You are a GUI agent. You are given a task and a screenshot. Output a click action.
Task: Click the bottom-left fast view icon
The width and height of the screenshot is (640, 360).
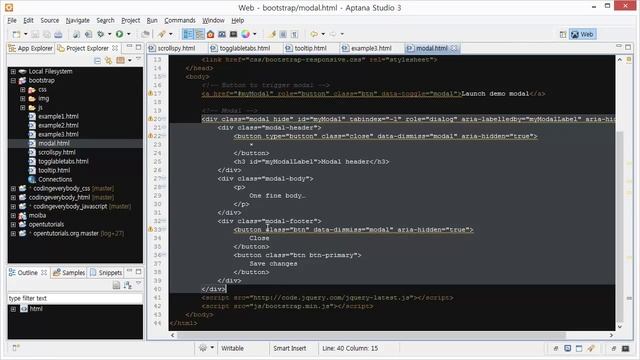tap(16, 348)
